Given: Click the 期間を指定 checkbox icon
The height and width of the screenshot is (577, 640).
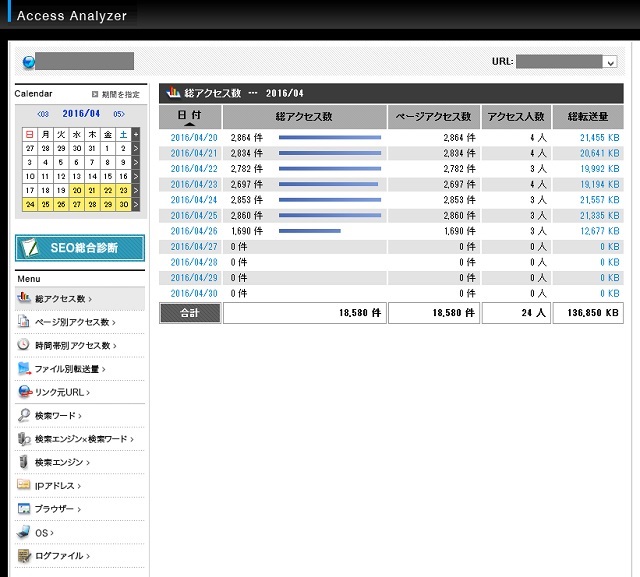Looking at the screenshot, I should [x=95, y=94].
